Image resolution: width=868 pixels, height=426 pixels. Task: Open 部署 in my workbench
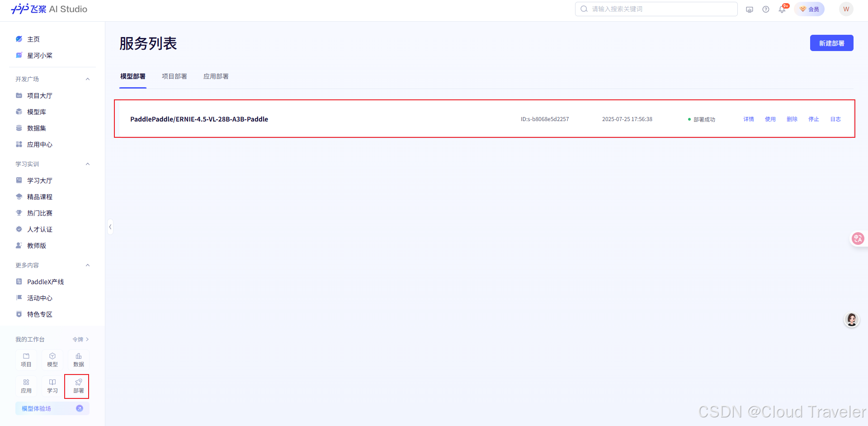79,386
